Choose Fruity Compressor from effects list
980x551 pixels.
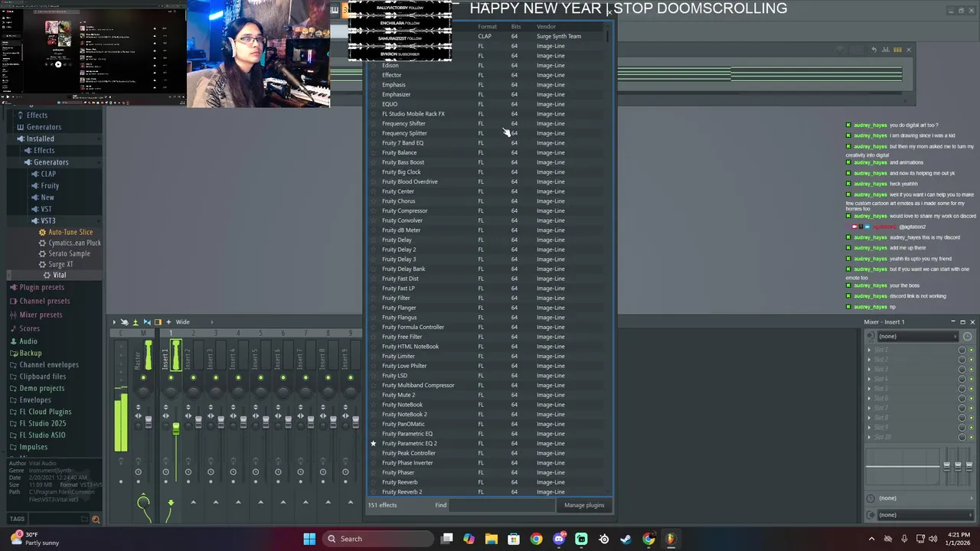(405, 211)
